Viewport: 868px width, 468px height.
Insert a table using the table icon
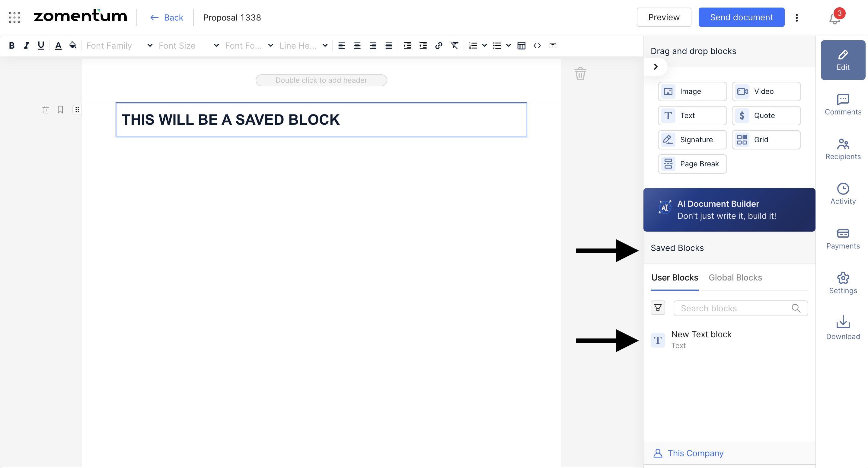point(521,46)
